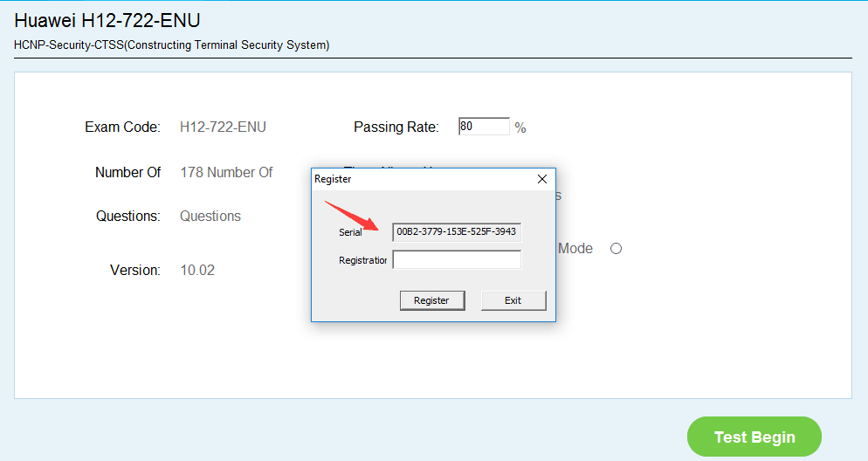Click the Register dialog title text

[x=333, y=179]
